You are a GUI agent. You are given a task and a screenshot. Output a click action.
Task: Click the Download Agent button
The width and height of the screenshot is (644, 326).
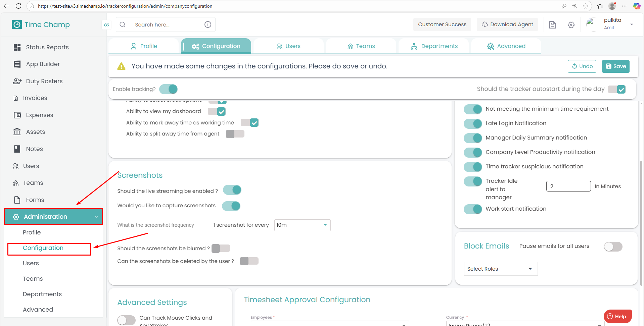507,24
